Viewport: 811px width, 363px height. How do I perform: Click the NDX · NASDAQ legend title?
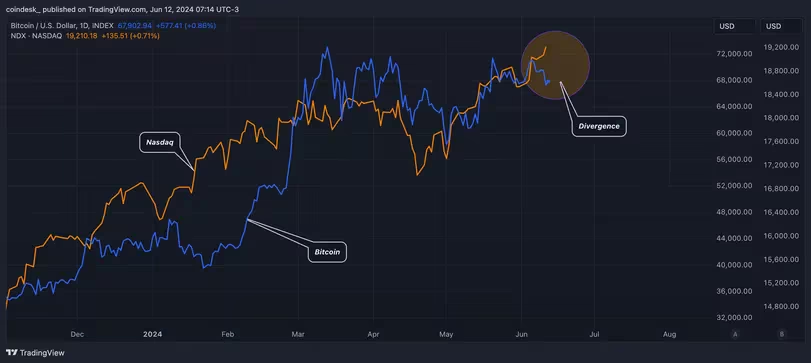coord(36,36)
